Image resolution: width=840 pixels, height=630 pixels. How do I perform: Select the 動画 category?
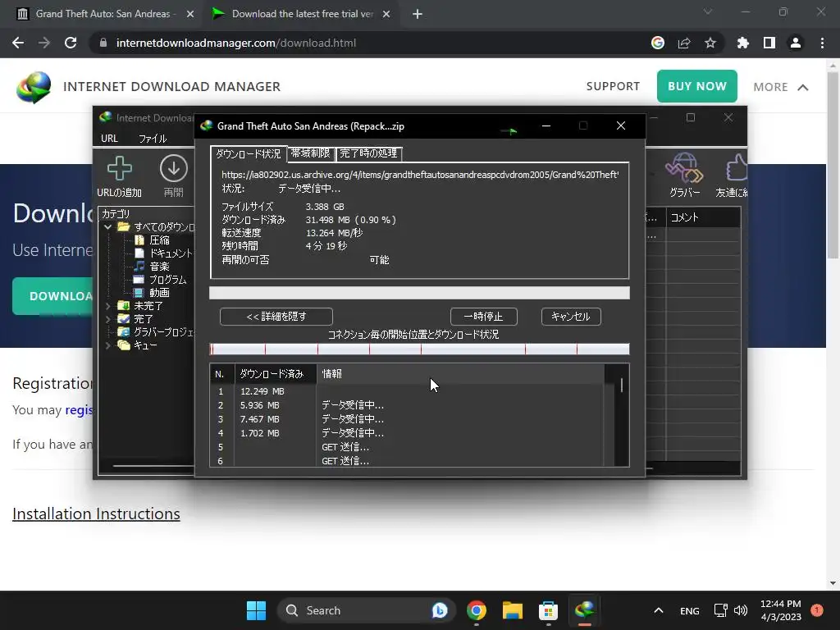159,293
